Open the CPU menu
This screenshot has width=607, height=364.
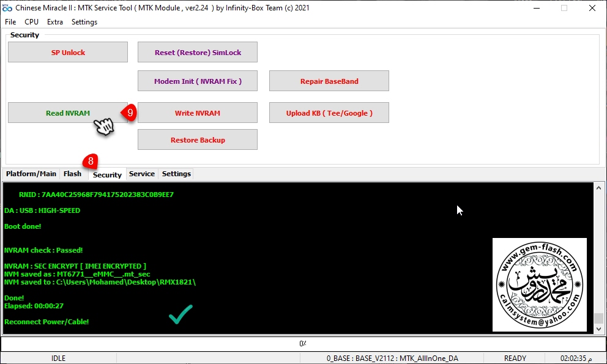coord(31,22)
